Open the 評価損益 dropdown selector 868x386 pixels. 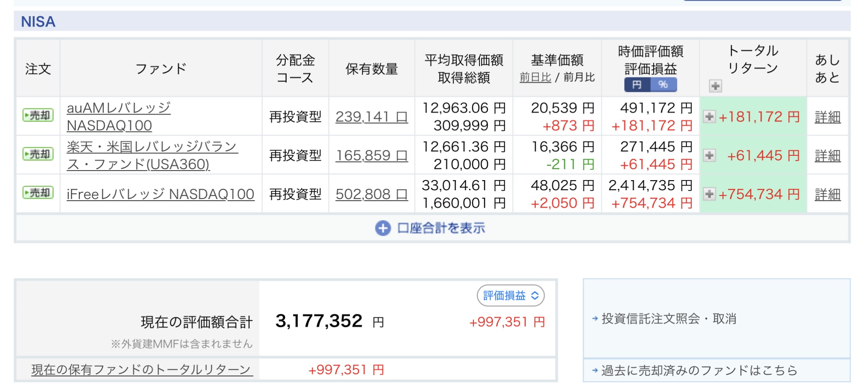point(510,296)
